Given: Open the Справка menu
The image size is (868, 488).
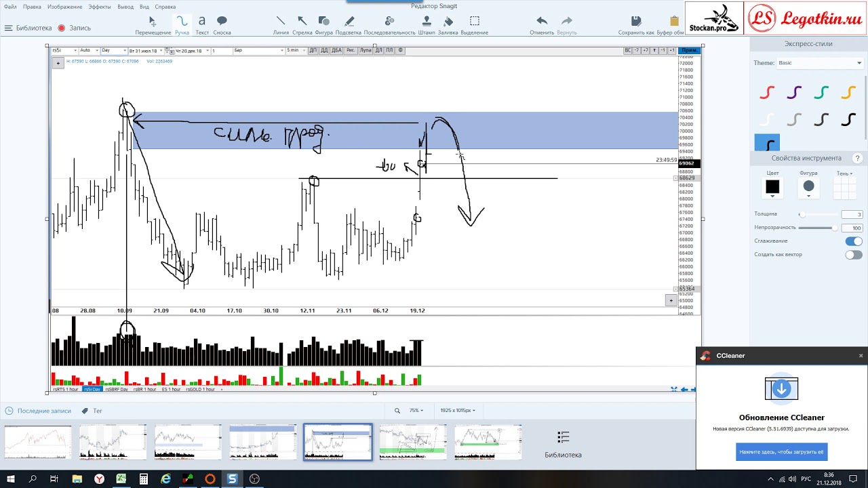Looking at the screenshot, I should pos(165,7).
